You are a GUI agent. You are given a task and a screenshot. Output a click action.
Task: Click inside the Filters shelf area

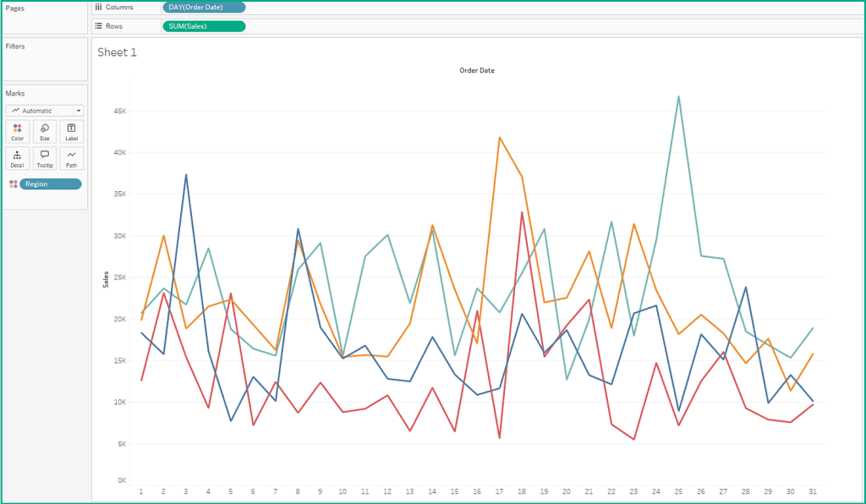coord(45,63)
